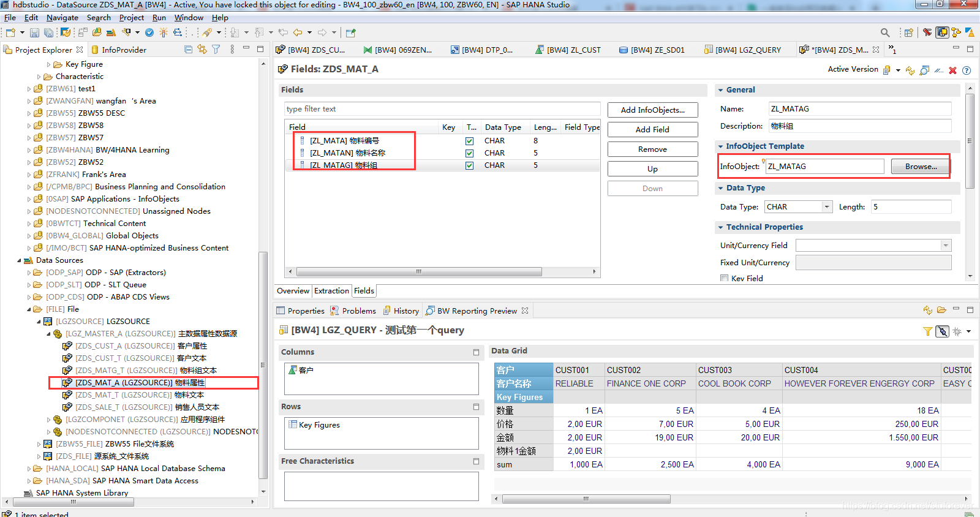Click the Remove button
Screen dimensions: 980x517
pos(653,149)
